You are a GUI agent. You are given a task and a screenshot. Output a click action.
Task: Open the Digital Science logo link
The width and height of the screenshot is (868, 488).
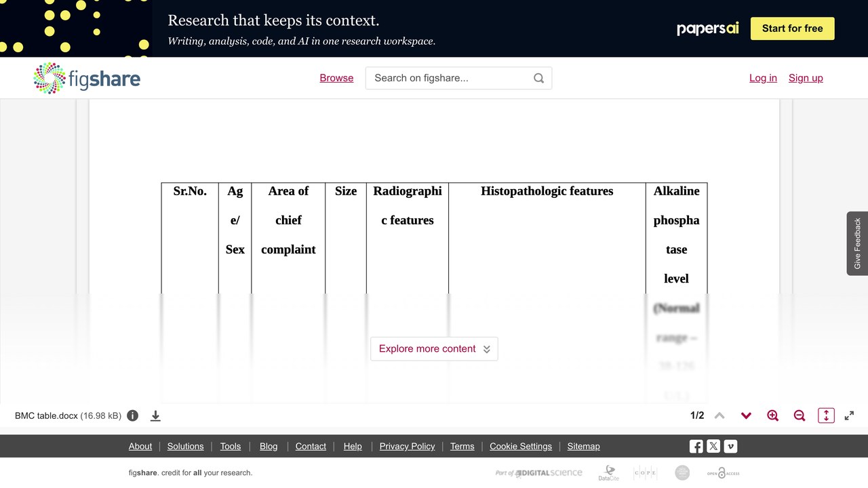pos(539,473)
